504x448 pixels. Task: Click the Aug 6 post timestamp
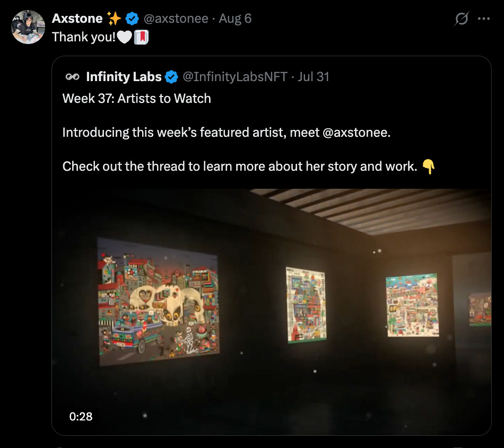point(235,19)
